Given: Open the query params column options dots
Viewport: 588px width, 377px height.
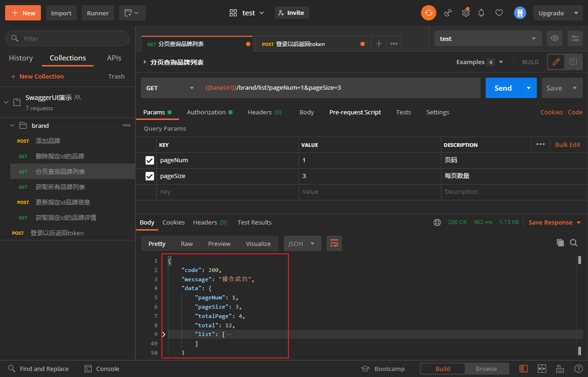Looking at the screenshot, I should 540,144.
